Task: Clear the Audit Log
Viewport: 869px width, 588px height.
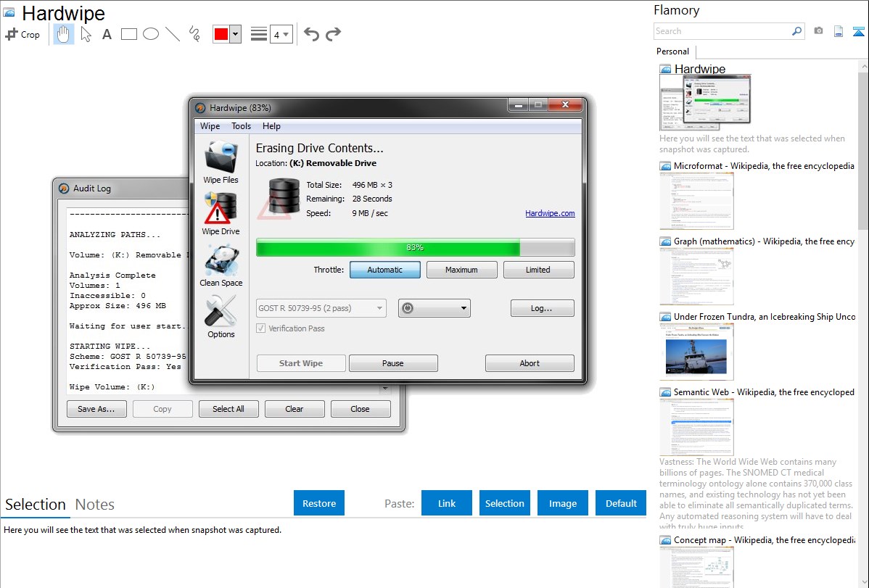Action: 295,409
